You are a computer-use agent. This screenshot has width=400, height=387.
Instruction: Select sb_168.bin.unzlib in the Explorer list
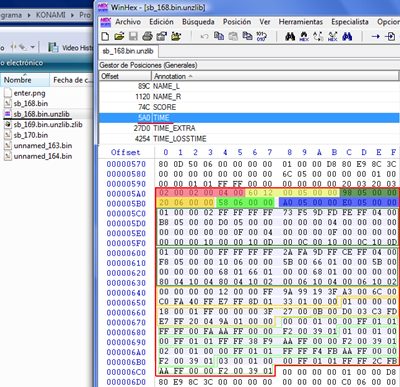(42, 114)
